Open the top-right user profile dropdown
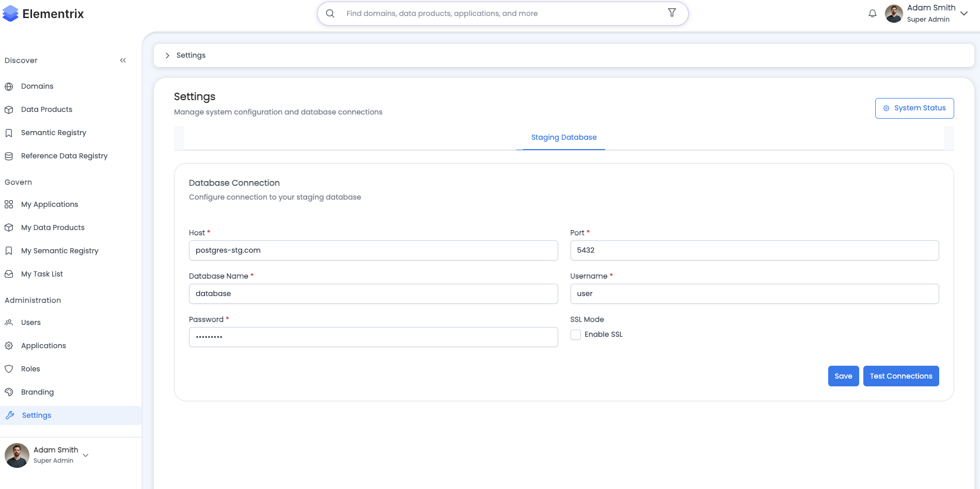Screen dimensions: 980x489 [x=963, y=13]
